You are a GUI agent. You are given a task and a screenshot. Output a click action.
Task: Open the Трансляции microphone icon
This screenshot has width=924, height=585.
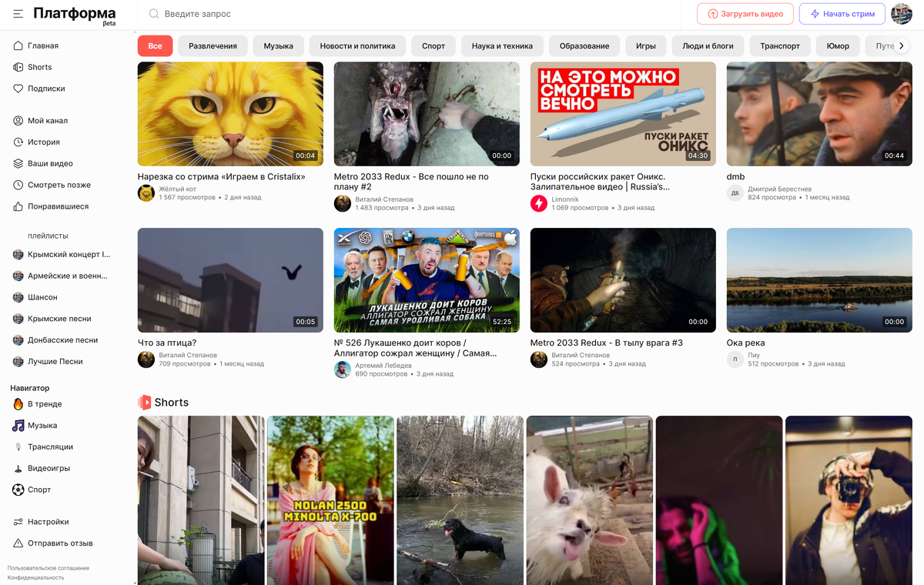[18, 447]
